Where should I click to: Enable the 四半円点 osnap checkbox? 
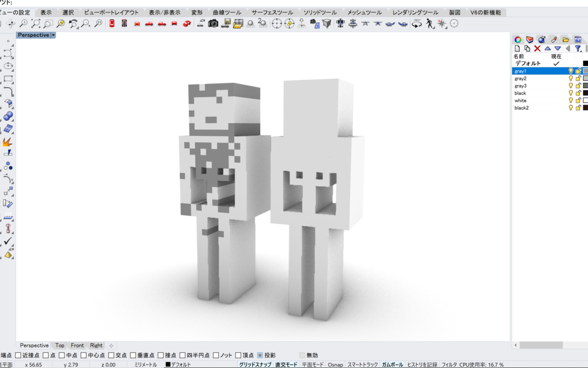click(183, 355)
